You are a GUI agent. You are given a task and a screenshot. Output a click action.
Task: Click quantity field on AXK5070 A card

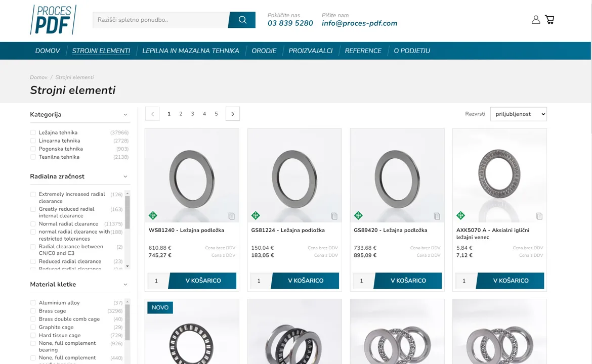[x=466, y=281]
